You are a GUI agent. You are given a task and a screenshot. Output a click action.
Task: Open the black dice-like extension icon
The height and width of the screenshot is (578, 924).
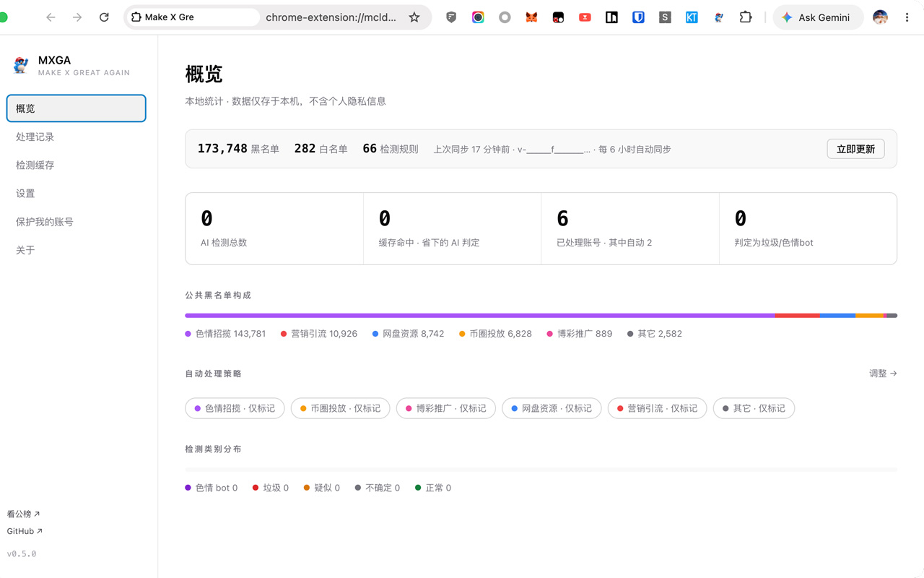click(558, 17)
